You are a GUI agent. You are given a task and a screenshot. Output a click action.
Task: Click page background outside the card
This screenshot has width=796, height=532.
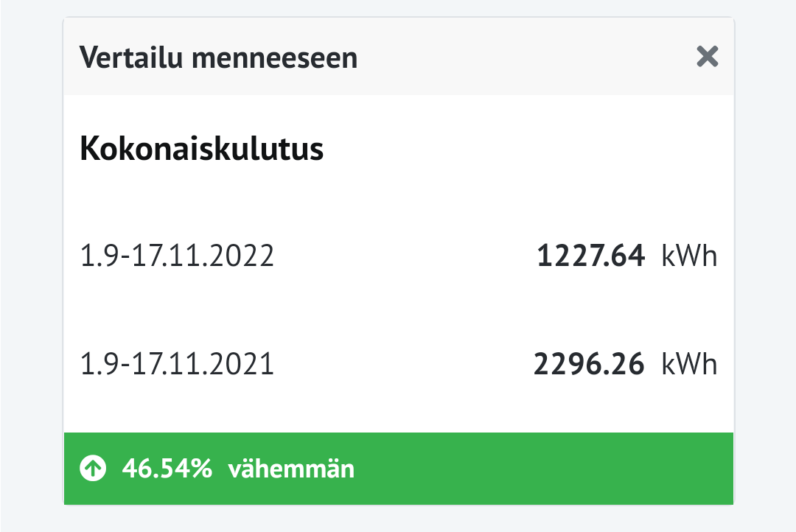[x=29, y=265]
